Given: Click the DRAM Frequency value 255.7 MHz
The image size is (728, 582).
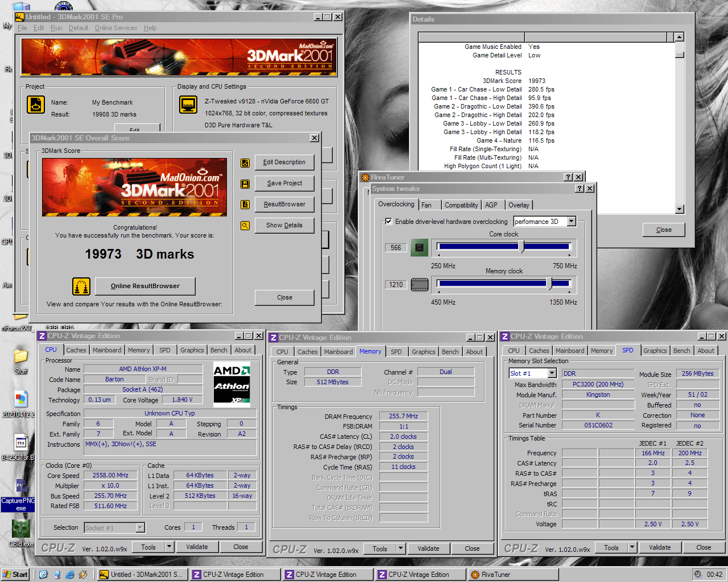Looking at the screenshot, I should tap(403, 416).
